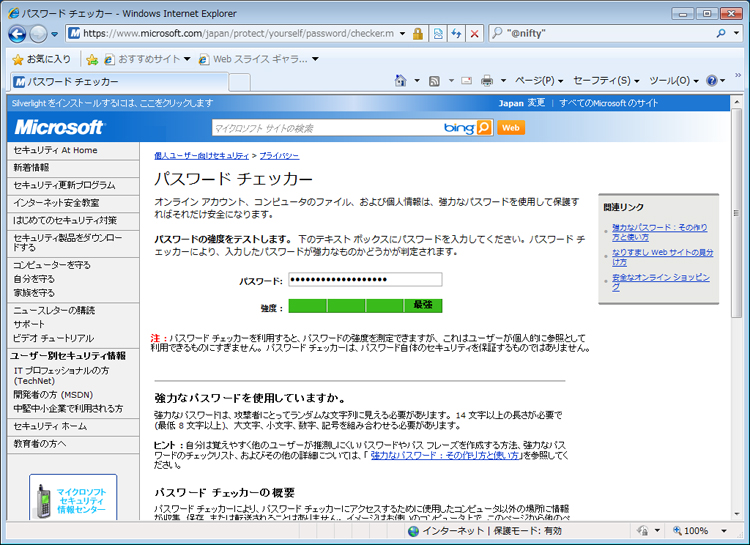Open Web スライス ギャラリー favorites item
Screen dimensions: 750x545
click(259, 59)
